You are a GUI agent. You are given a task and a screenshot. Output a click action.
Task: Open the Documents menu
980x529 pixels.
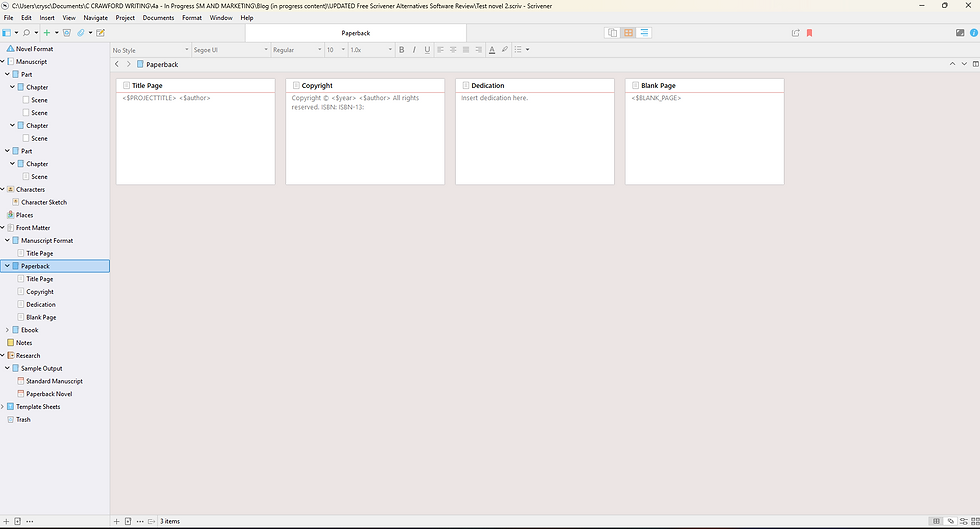[158, 18]
